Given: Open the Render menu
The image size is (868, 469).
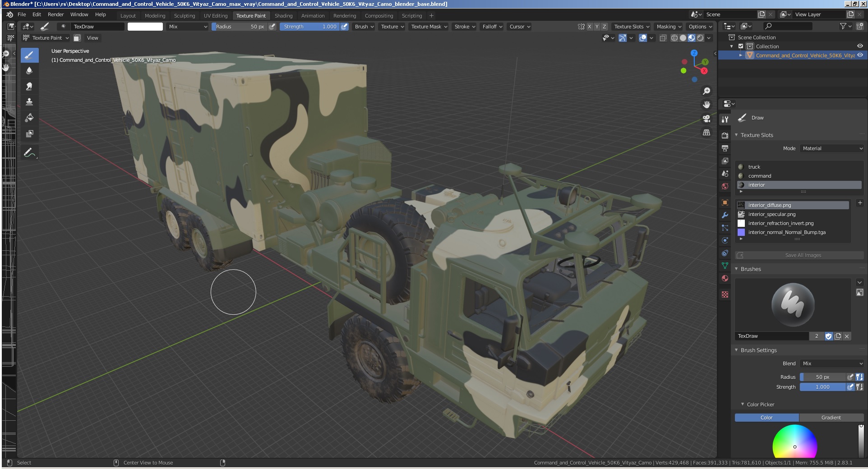Looking at the screenshot, I should (56, 14).
